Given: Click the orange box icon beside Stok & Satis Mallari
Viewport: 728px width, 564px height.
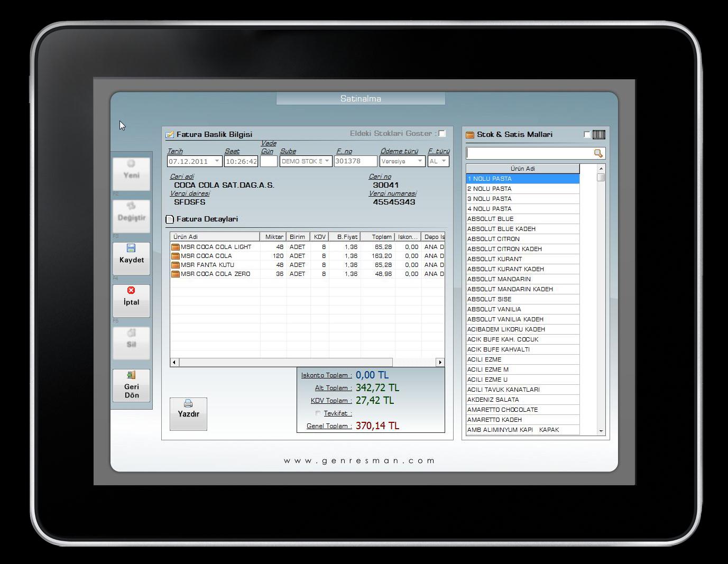Looking at the screenshot, I should pos(470,135).
